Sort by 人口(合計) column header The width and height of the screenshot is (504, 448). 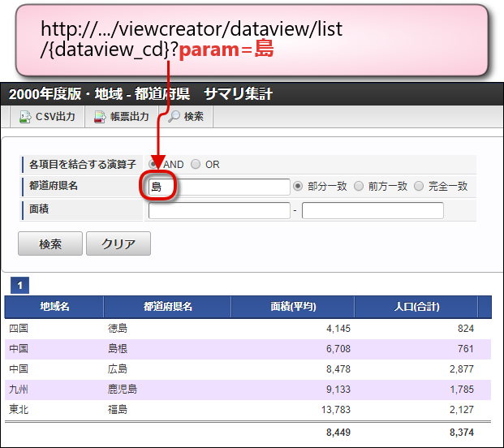(416, 307)
